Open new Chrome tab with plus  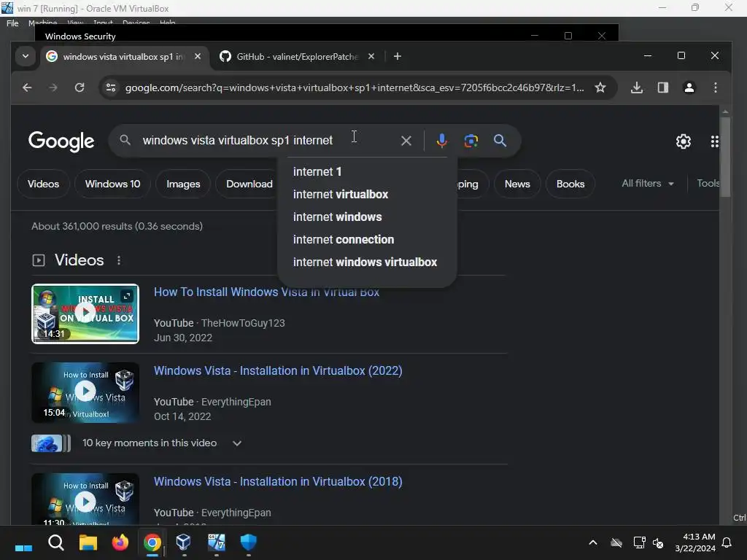click(398, 57)
